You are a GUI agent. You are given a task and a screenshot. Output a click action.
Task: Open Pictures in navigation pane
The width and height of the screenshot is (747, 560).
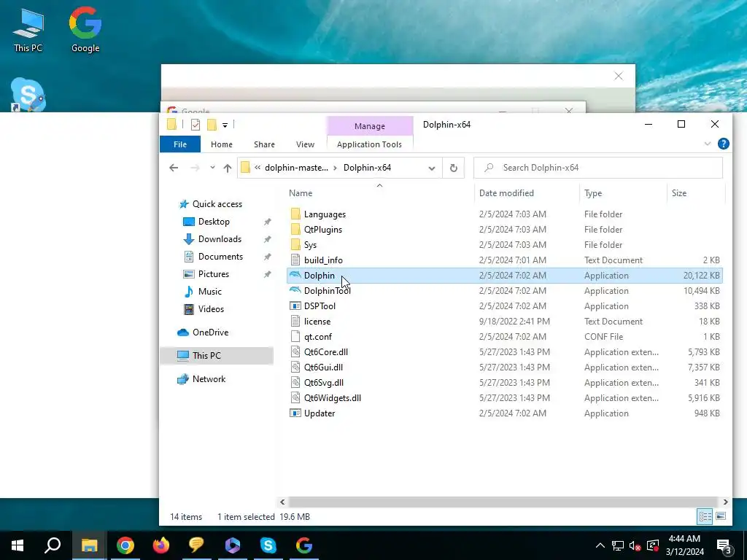click(x=214, y=274)
